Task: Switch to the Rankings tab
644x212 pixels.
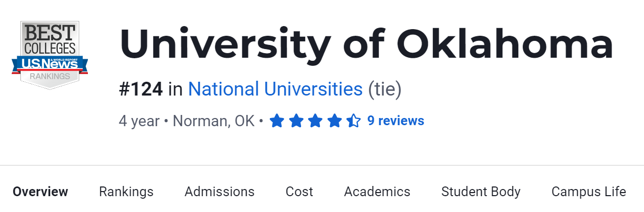Action: click(126, 192)
